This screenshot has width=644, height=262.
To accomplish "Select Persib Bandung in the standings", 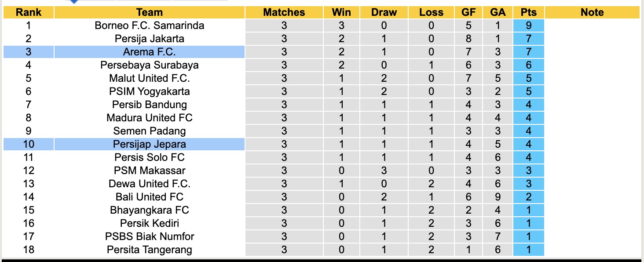I will point(149,105).
